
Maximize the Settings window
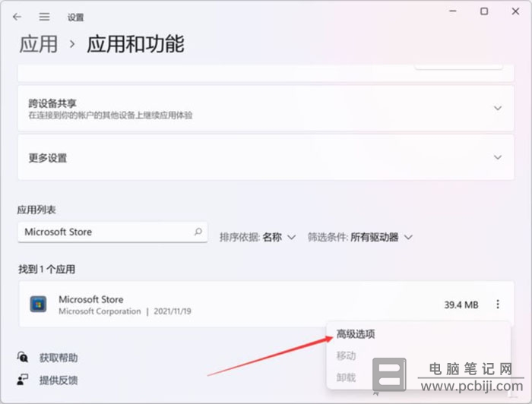484,11
